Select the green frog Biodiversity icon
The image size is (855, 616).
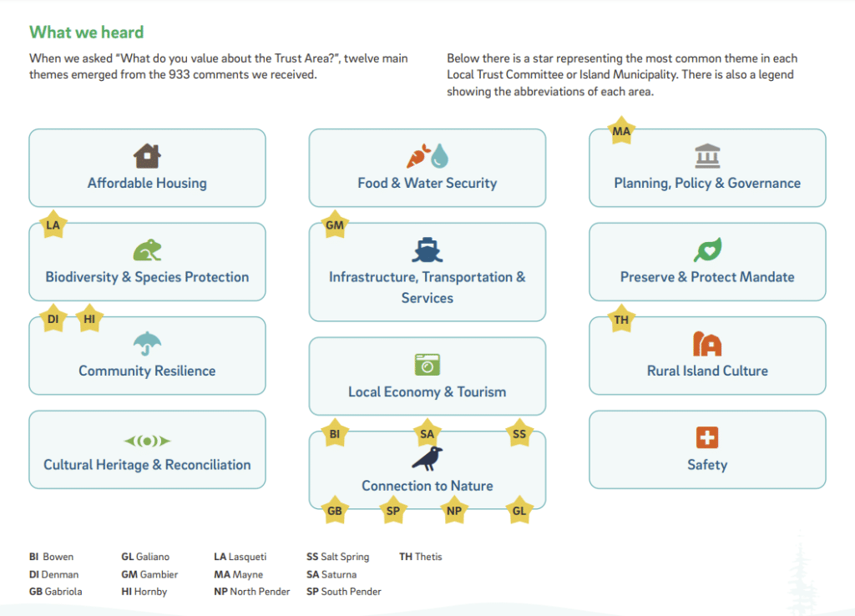[x=147, y=250]
